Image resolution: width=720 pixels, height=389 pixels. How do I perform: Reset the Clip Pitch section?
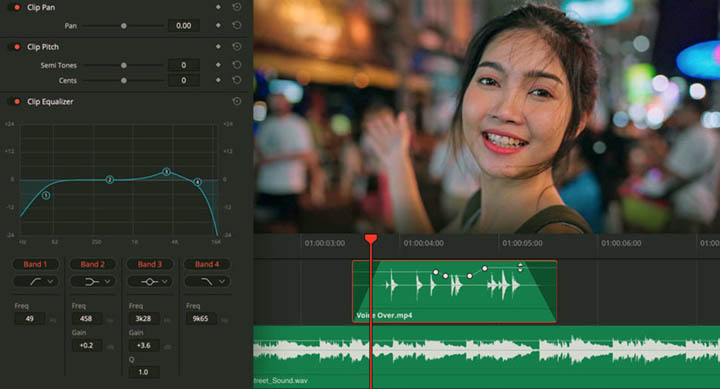[x=236, y=47]
